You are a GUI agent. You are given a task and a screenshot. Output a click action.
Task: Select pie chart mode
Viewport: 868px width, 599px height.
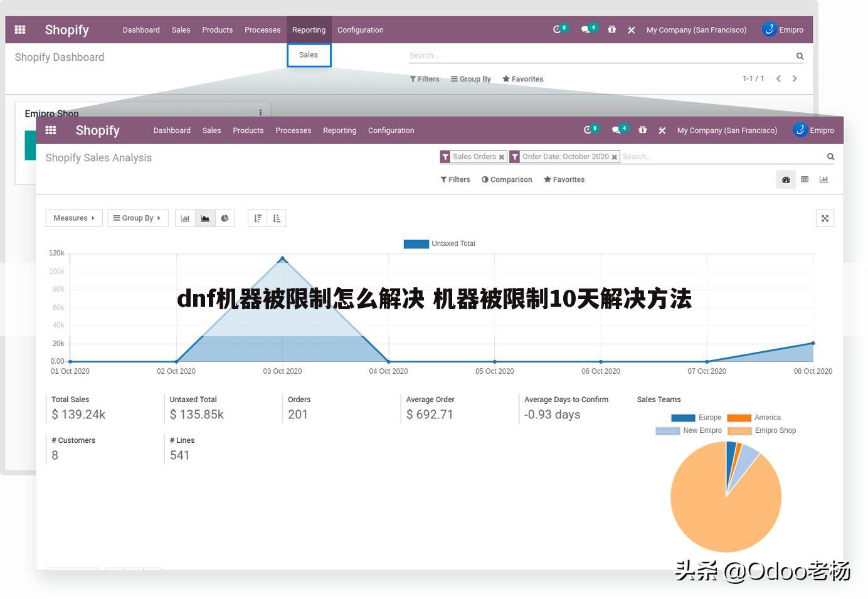225,218
